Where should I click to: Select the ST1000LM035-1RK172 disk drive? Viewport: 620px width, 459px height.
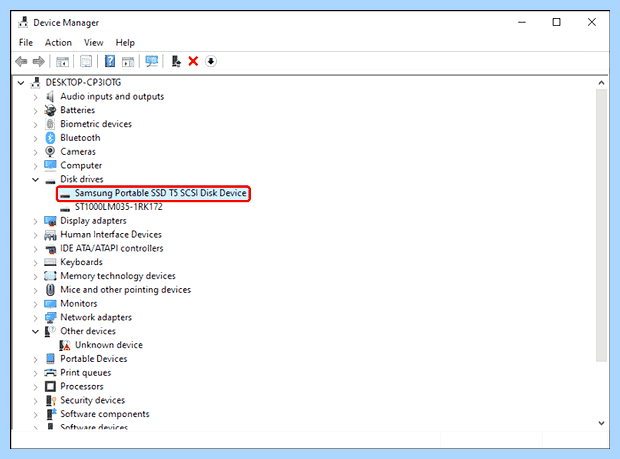click(x=119, y=207)
